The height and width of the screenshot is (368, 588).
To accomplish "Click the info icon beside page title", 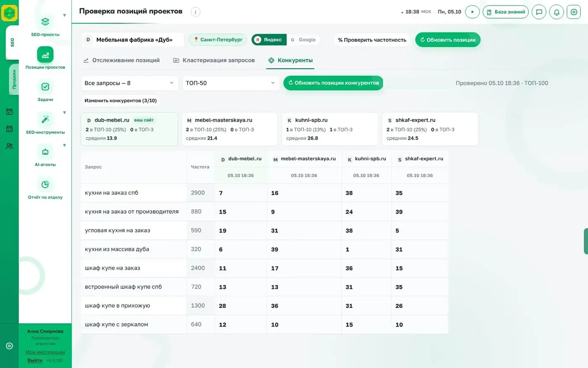I will (x=195, y=12).
